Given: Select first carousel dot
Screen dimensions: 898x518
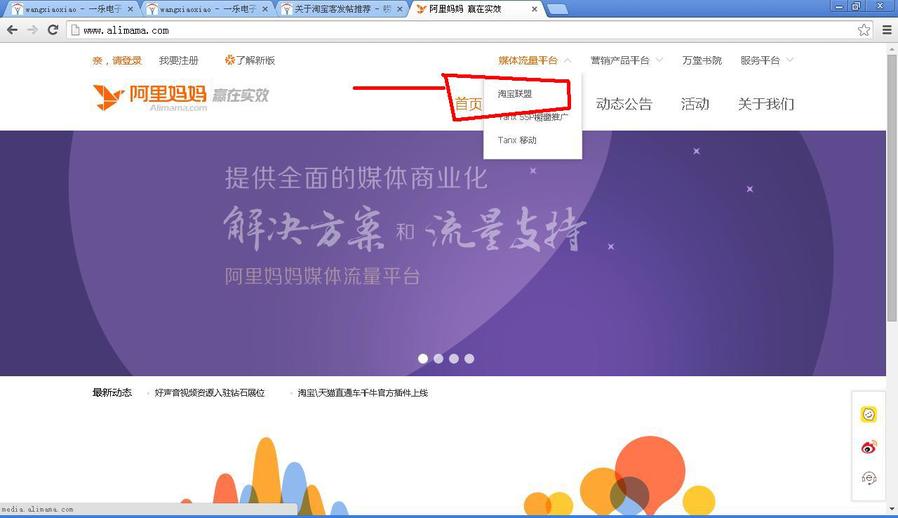Looking at the screenshot, I should click(x=423, y=358).
